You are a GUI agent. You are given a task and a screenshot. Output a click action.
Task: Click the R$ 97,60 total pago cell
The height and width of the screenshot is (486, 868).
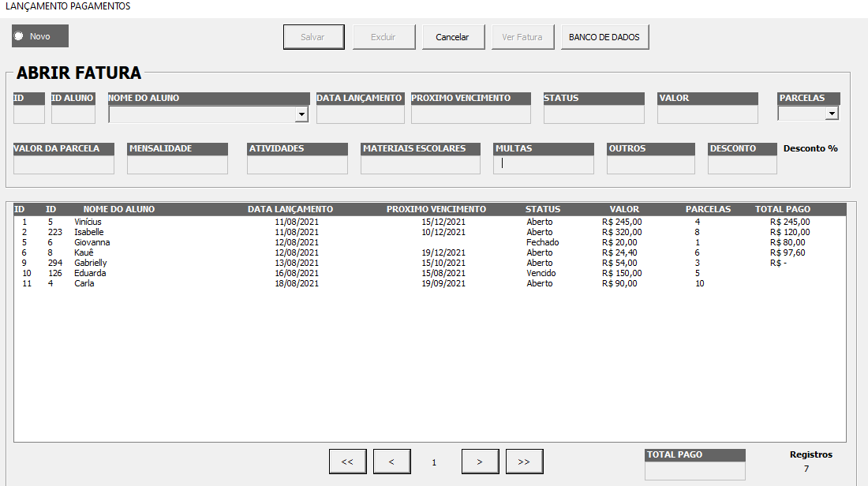(788, 252)
